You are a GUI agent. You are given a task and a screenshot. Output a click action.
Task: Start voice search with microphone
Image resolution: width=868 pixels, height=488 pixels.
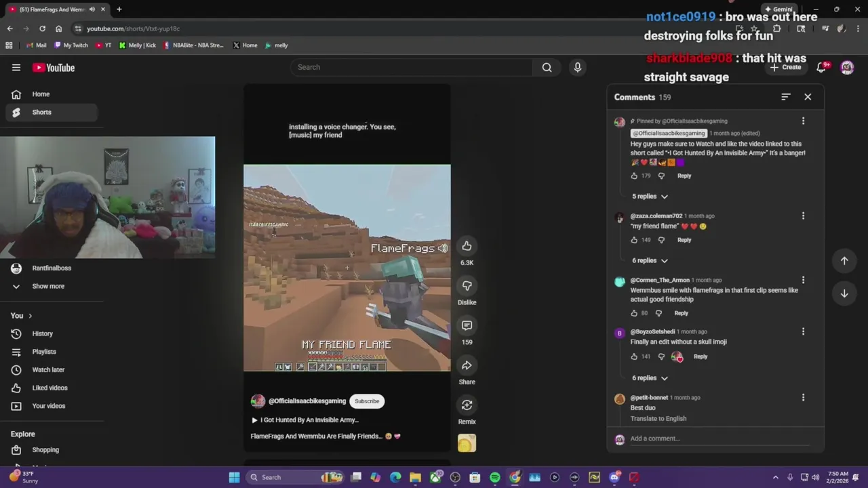578,67
